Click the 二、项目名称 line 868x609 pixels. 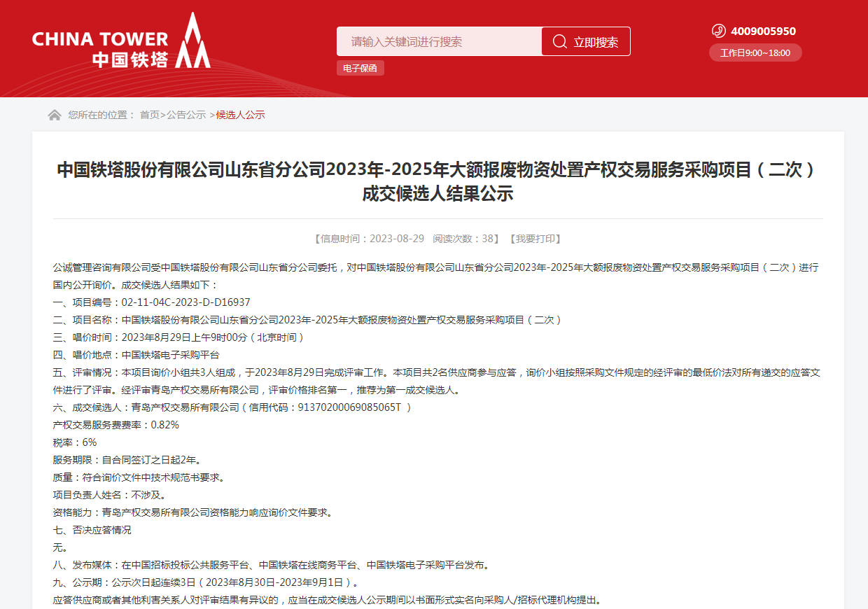(308, 320)
